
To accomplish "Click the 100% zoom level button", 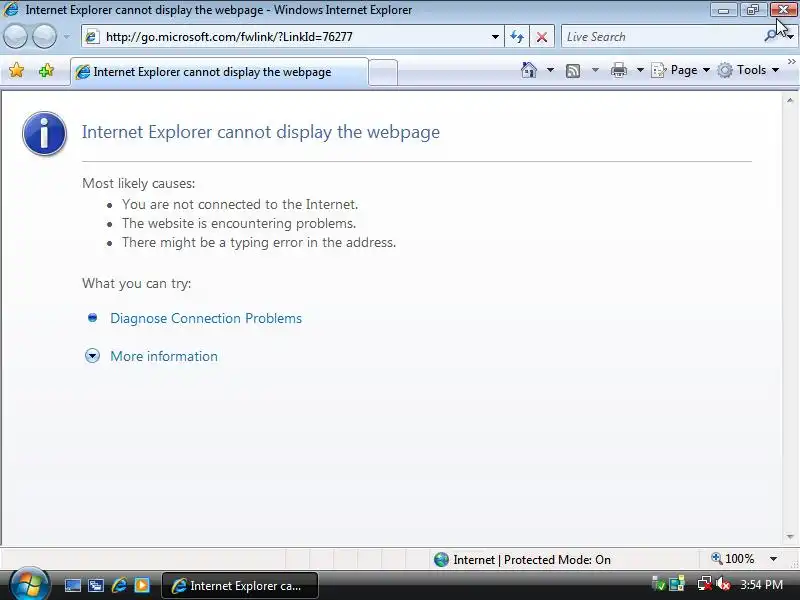I will pyautogui.click(x=733, y=559).
